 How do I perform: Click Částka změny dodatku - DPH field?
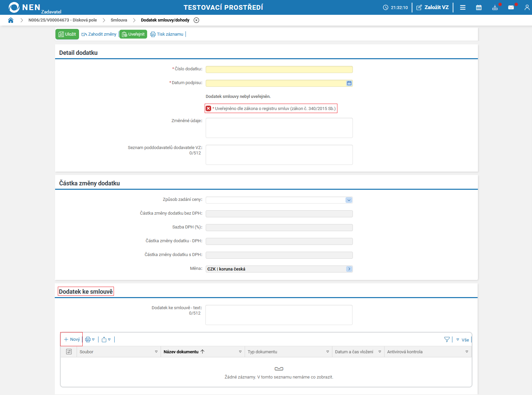[x=279, y=241]
